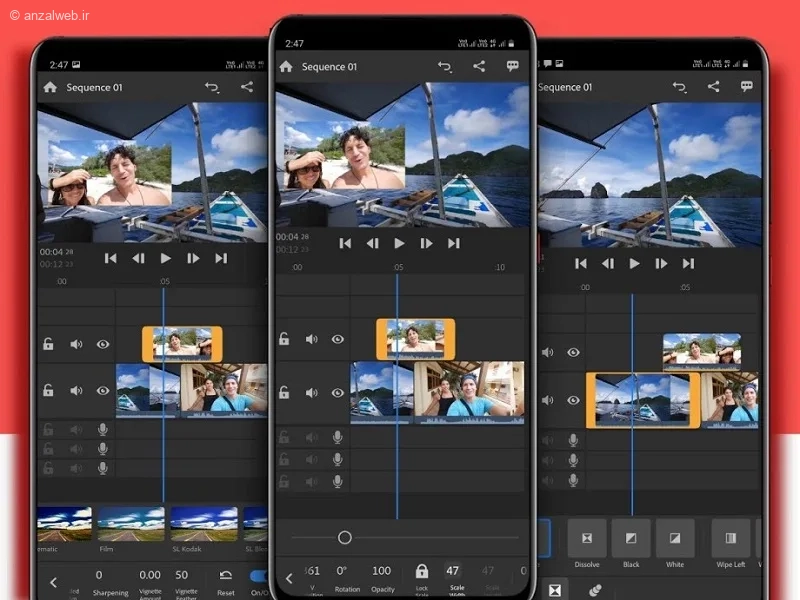This screenshot has width=800, height=600.
Task: Tap the Reset button on the left phone
Action: [226, 582]
